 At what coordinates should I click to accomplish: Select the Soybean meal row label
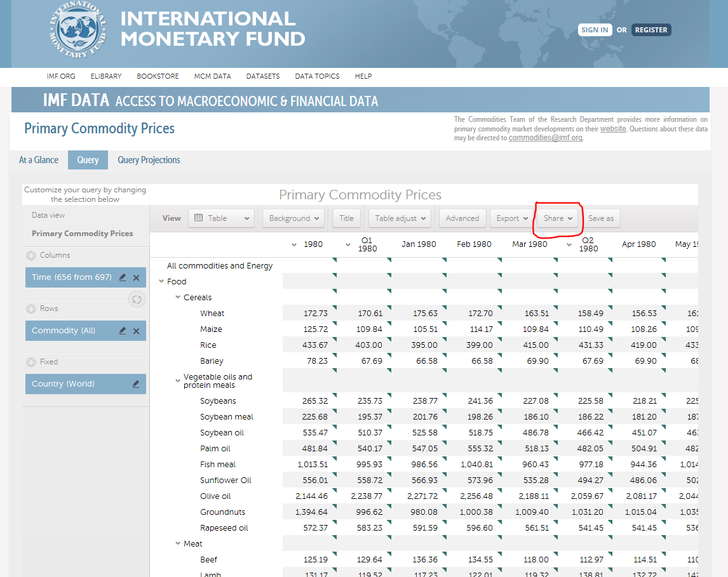pyautogui.click(x=227, y=417)
